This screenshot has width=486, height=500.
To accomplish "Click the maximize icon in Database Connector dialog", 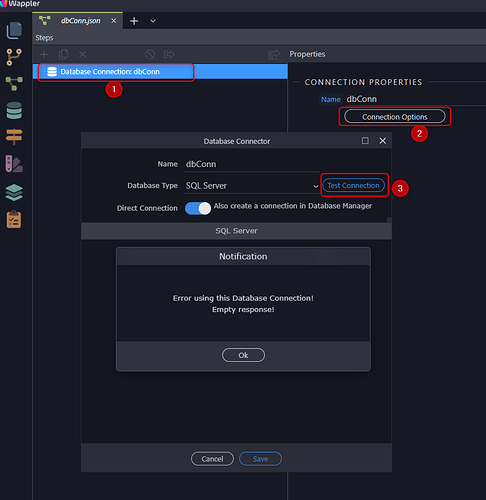I will coord(365,141).
